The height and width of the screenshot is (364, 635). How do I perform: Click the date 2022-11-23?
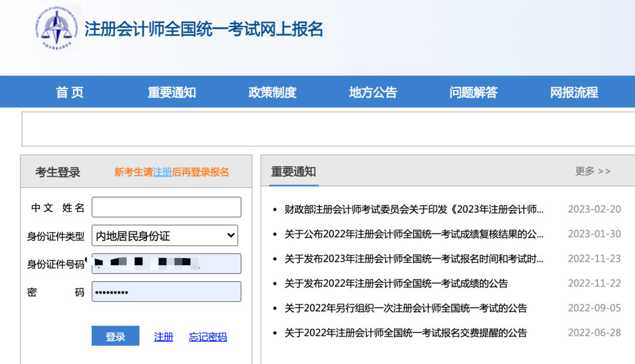click(x=594, y=259)
